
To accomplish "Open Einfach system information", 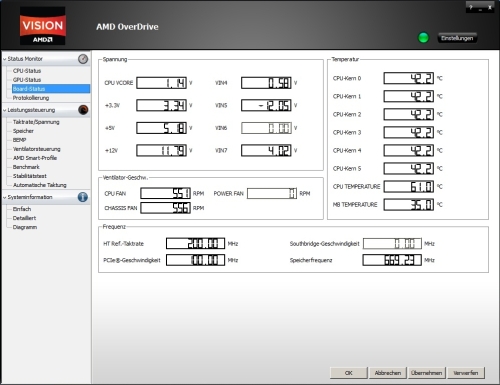I will click(x=22, y=209).
